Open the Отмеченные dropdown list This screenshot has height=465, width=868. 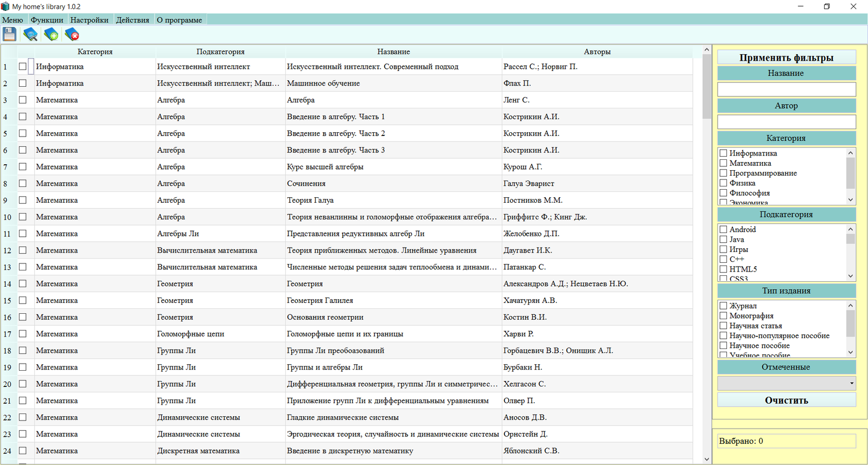[851, 383]
